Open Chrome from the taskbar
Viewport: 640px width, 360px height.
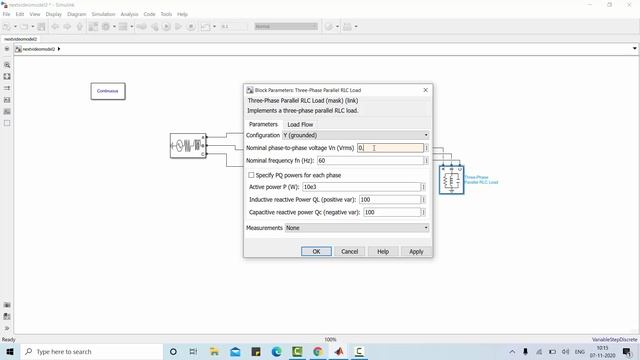pyautogui.click(x=318, y=351)
